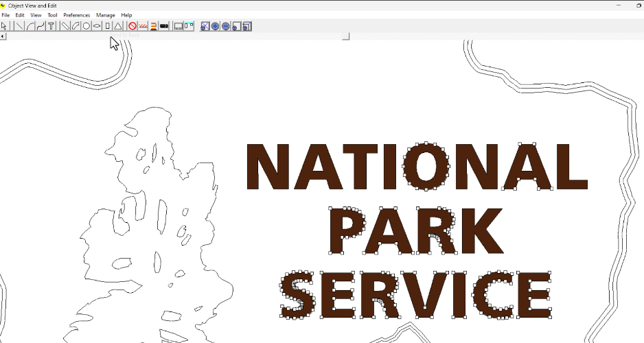Viewport: 644px width, 343px height.
Task: Click the orange traffic barrel icon
Action: click(x=154, y=26)
